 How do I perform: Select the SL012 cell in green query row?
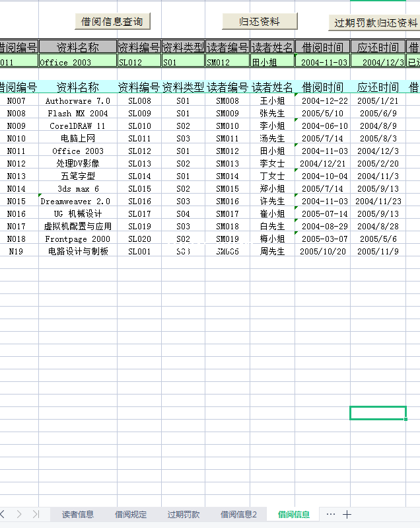(139, 62)
